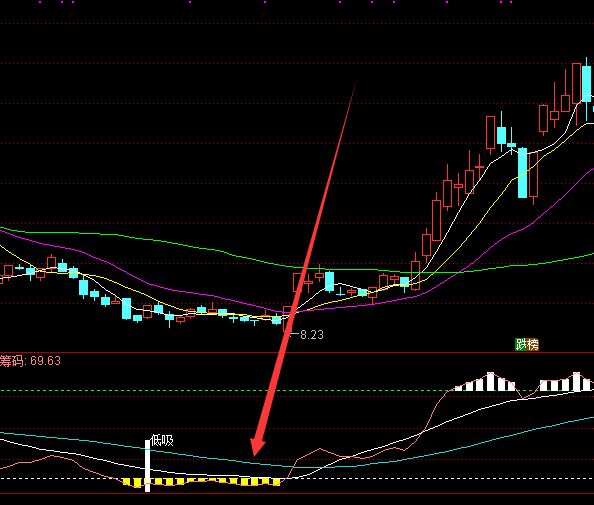The image size is (594, 505).
Task: Click the 低吸 signal label
Action: coord(162,440)
